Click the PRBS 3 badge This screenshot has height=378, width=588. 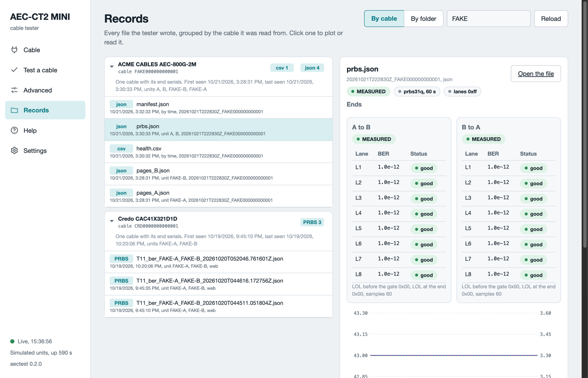(312, 222)
